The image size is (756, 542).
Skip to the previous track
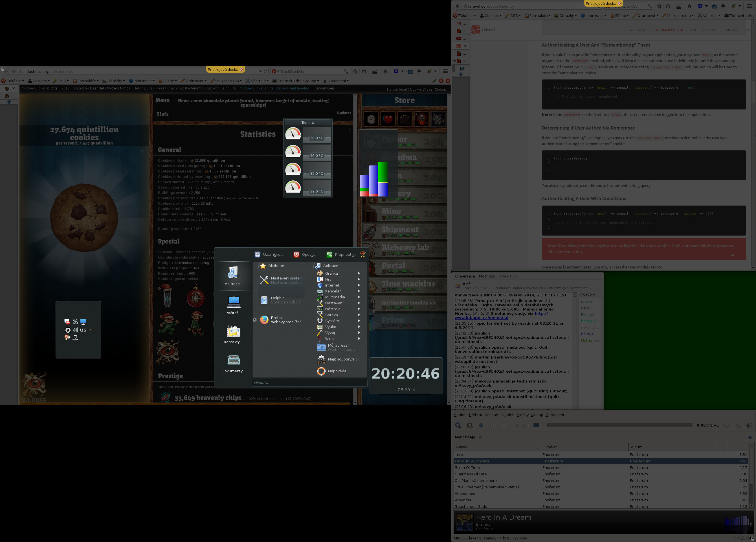pos(515,425)
